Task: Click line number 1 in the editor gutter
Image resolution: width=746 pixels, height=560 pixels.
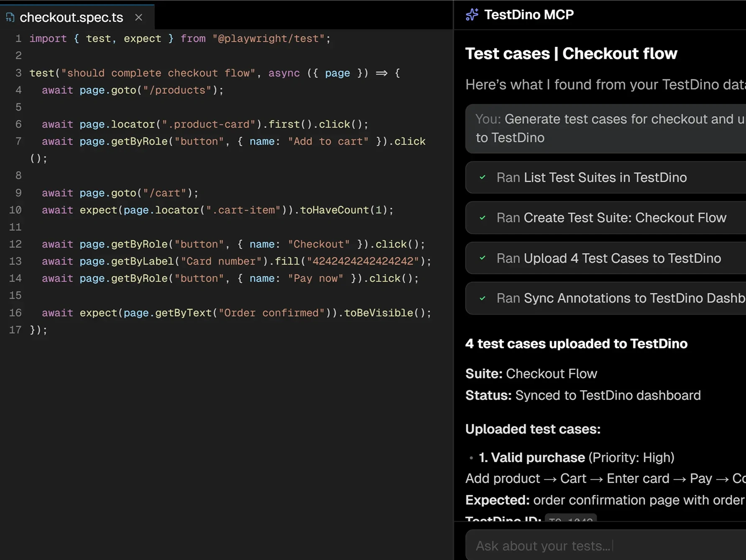Action: (18, 38)
